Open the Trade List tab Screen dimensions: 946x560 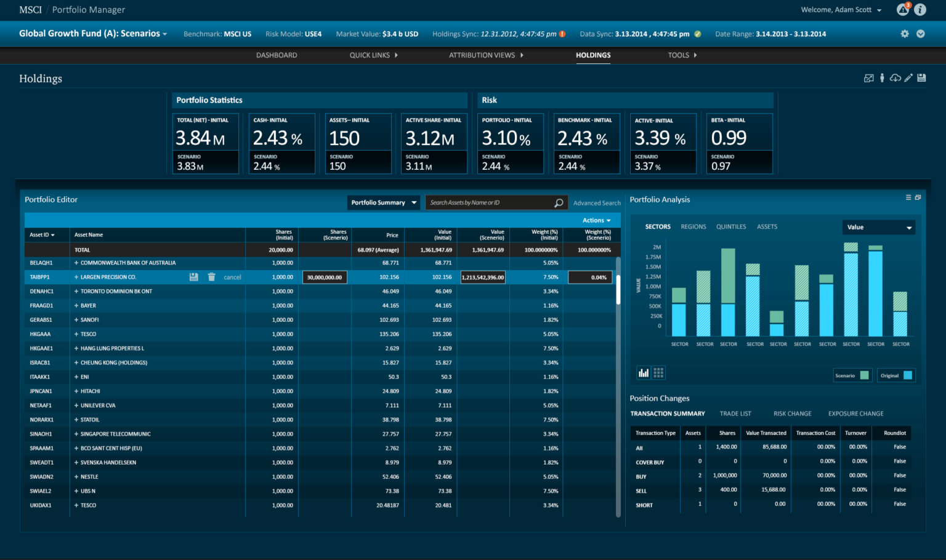[x=735, y=414]
